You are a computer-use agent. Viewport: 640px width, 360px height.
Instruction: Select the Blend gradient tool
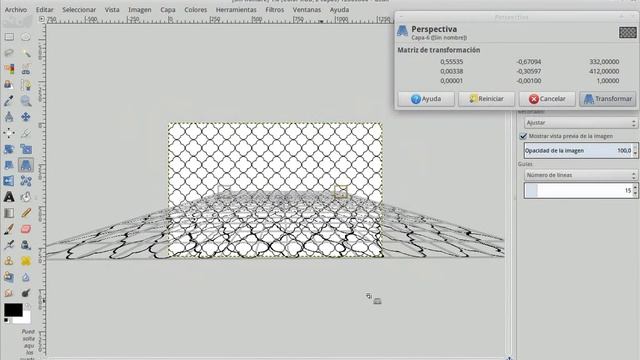click(9, 213)
